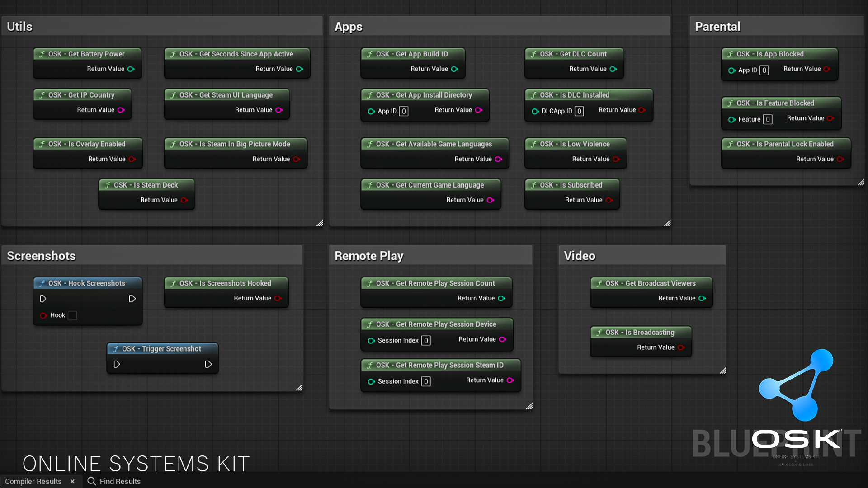Click the App ID input pin on Is App Blocked
The height and width of the screenshot is (488, 868).
(732, 70)
